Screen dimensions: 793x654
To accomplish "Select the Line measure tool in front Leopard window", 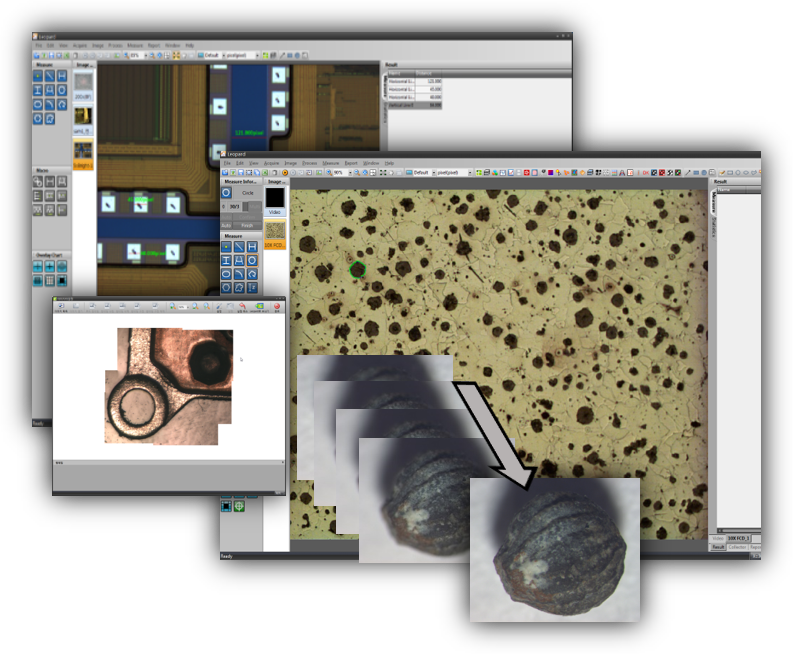I will pos(239,246).
